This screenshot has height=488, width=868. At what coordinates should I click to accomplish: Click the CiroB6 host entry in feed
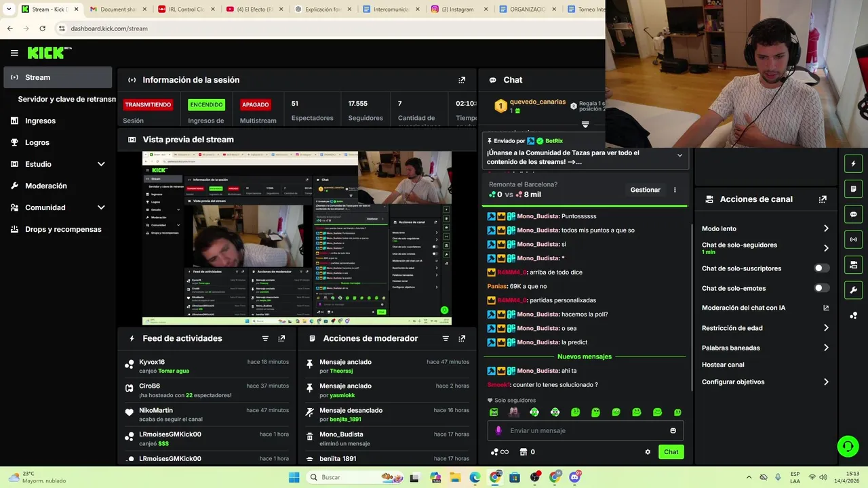pyautogui.click(x=208, y=390)
